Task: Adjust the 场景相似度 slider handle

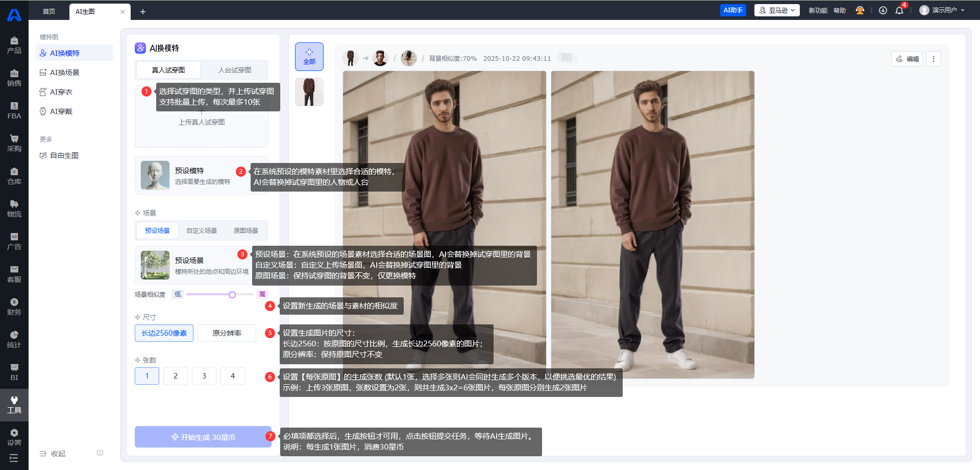Action: (232, 295)
